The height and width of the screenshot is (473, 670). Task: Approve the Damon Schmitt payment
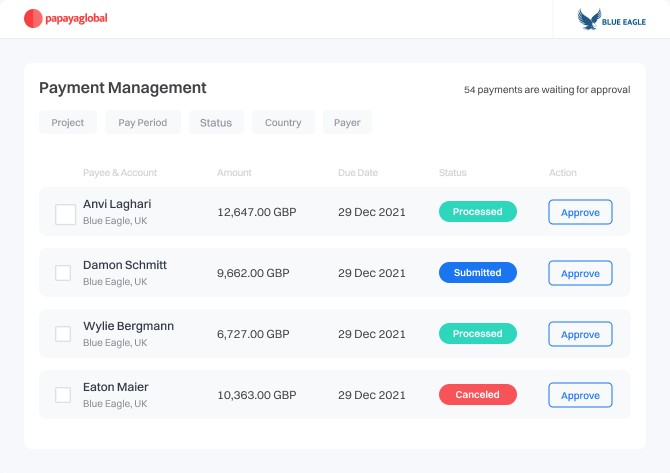pyautogui.click(x=580, y=273)
